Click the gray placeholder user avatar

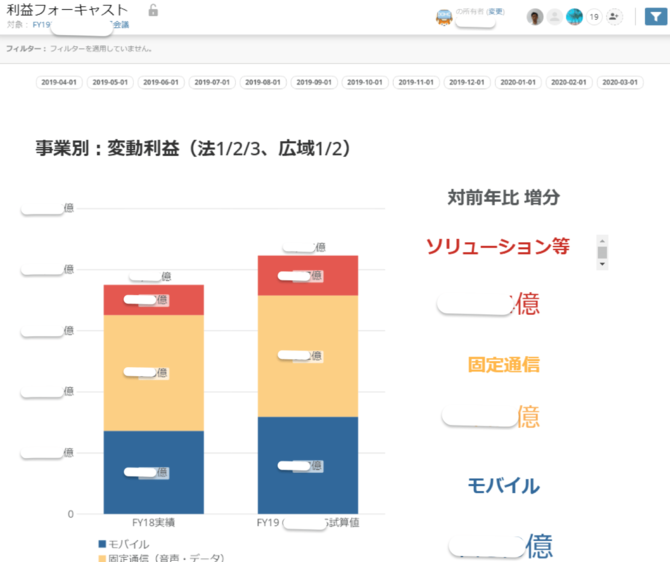point(555,17)
